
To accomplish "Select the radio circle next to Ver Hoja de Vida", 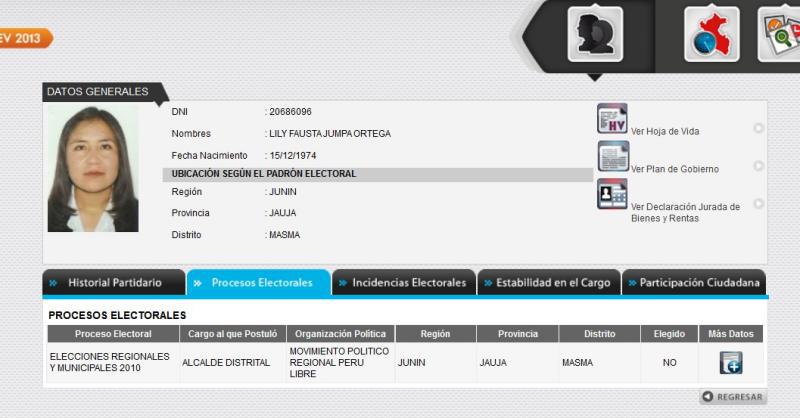I will pyautogui.click(x=759, y=128).
